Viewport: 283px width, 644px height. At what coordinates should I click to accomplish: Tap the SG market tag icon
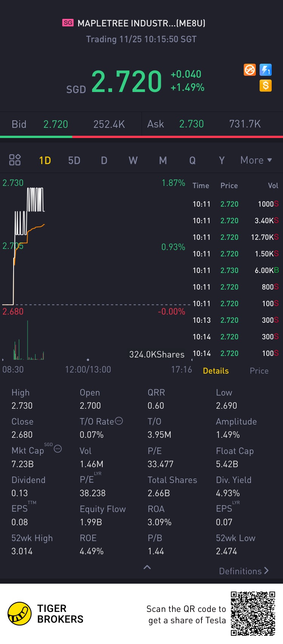click(68, 23)
